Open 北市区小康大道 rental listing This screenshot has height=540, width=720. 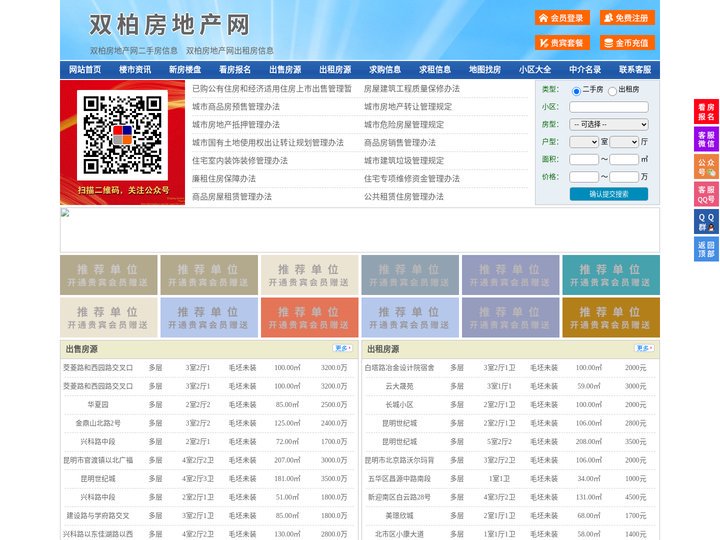399,534
